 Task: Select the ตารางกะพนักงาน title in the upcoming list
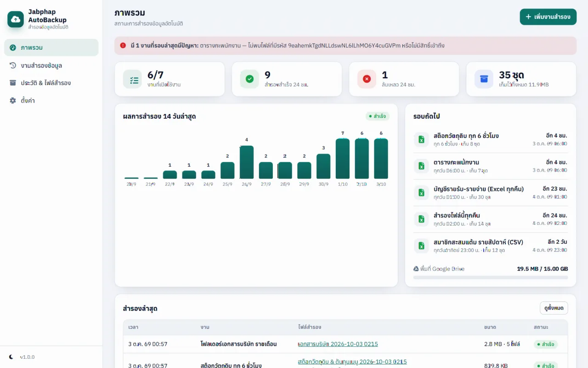click(456, 162)
